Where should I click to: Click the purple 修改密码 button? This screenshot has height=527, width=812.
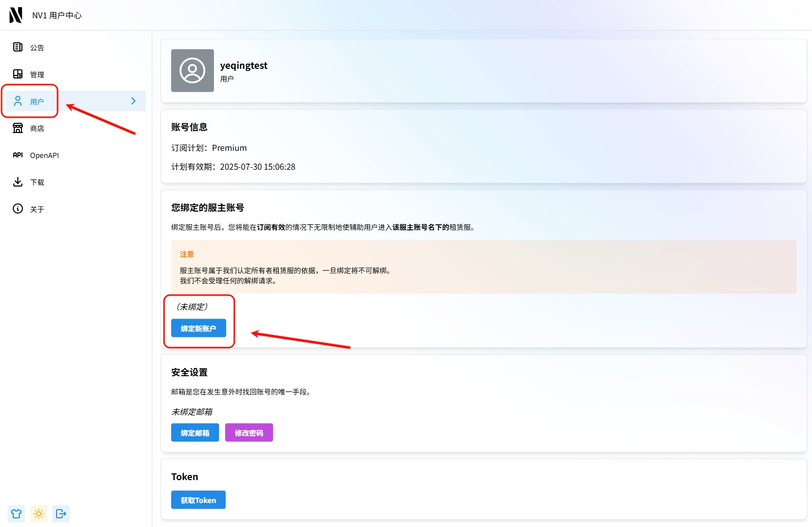click(249, 433)
